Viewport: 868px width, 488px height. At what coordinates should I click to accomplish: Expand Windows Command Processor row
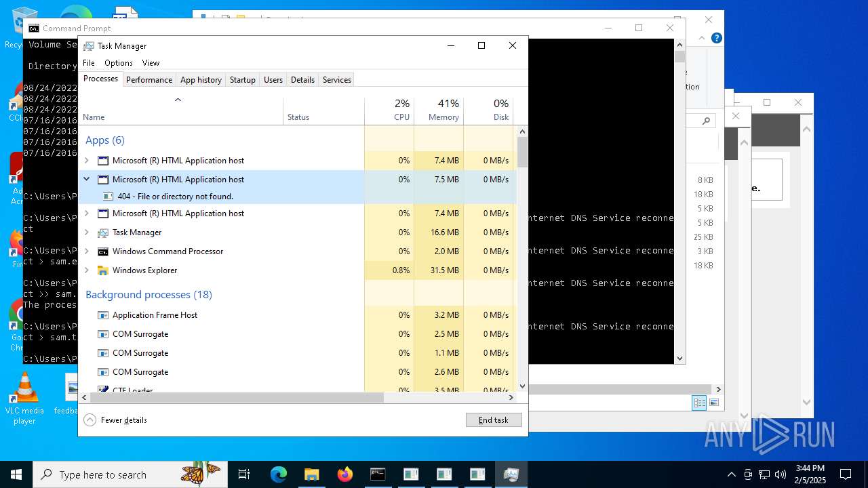tap(86, 251)
